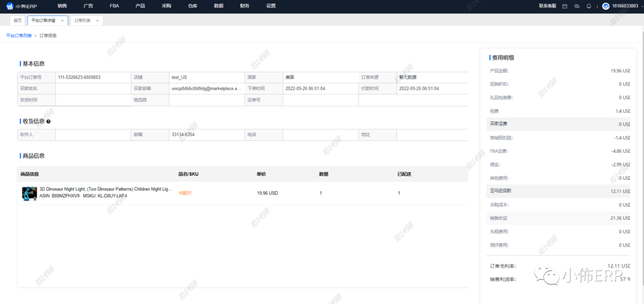Open the 仓库 menu
The width and height of the screenshot is (644, 304).
point(193,6)
